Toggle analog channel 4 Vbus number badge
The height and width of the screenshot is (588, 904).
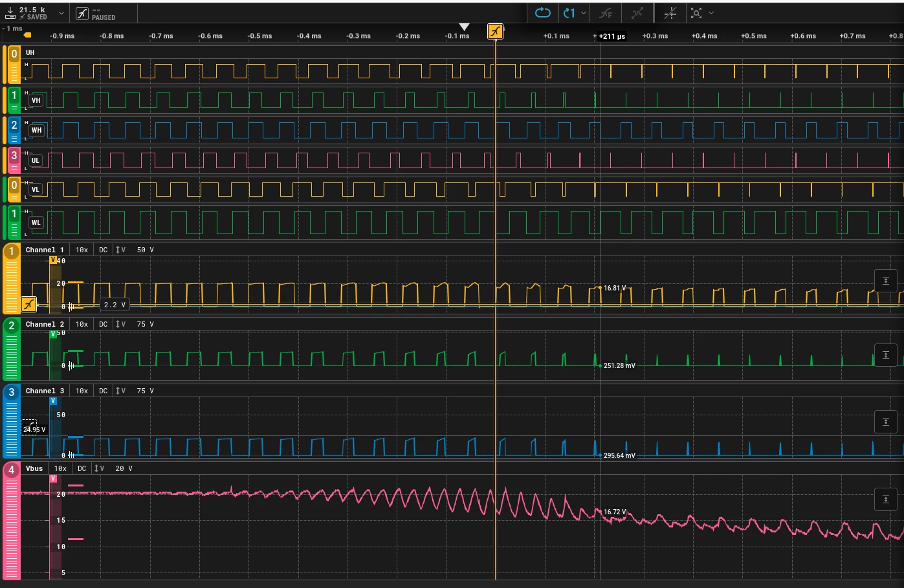[12, 470]
